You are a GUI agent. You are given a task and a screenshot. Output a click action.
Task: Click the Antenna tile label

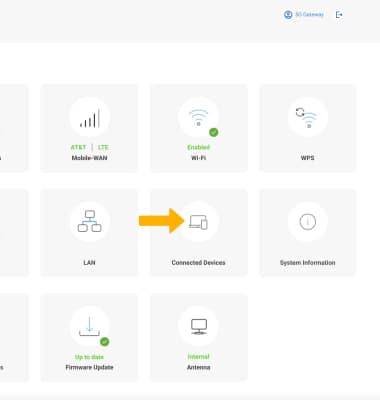tap(198, 367)
